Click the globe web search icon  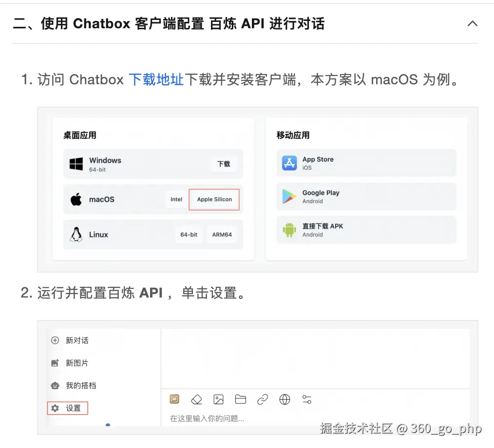pyautogui.click(x=285, y=399)
